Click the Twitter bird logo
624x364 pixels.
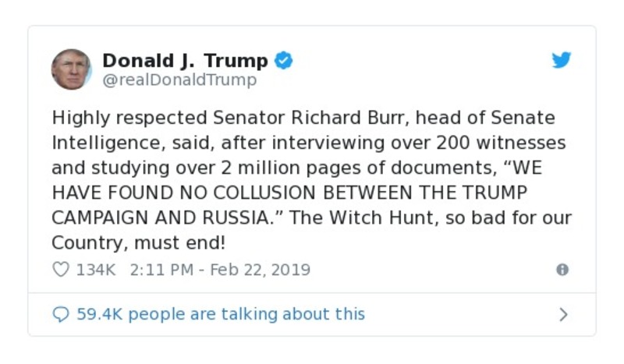562,61
